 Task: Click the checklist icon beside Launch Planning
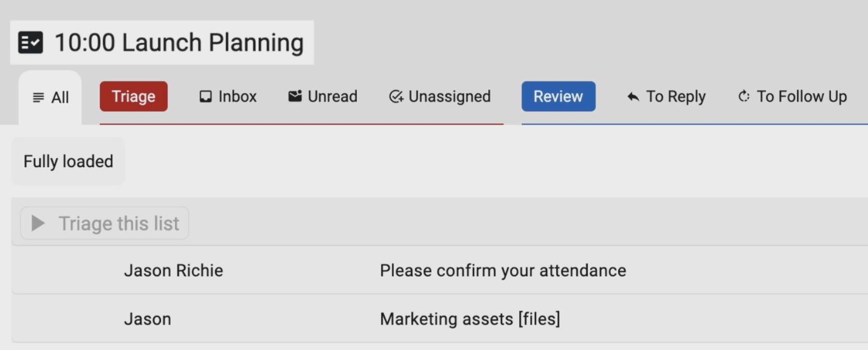point(30,43)
